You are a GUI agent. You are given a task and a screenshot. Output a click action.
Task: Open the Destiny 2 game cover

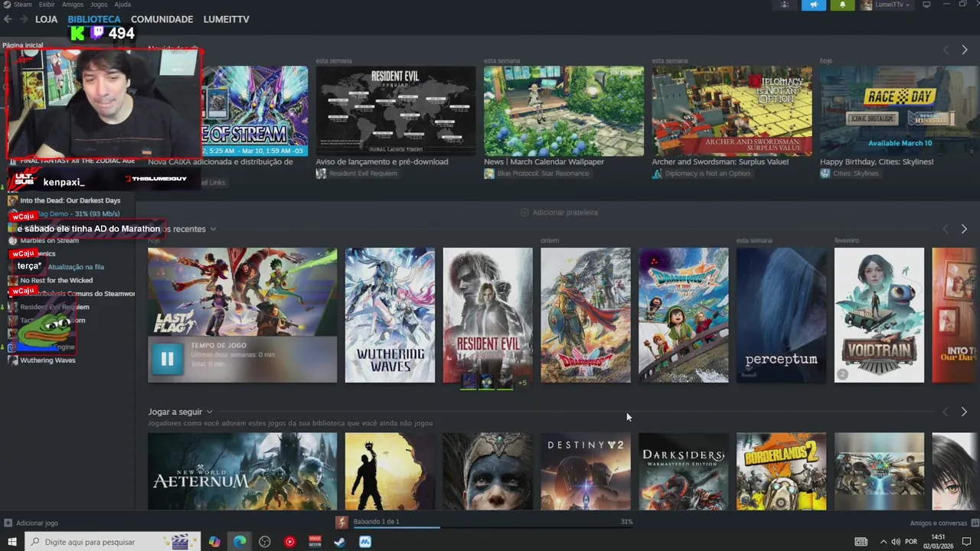[x=586, y=471]
